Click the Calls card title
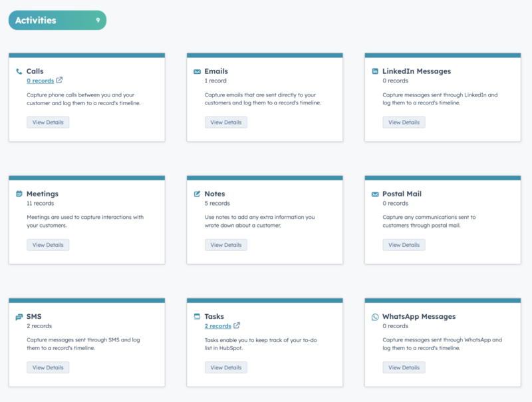Image resolution: width=532 pixels, height=402 pixels. click(35, 71)
